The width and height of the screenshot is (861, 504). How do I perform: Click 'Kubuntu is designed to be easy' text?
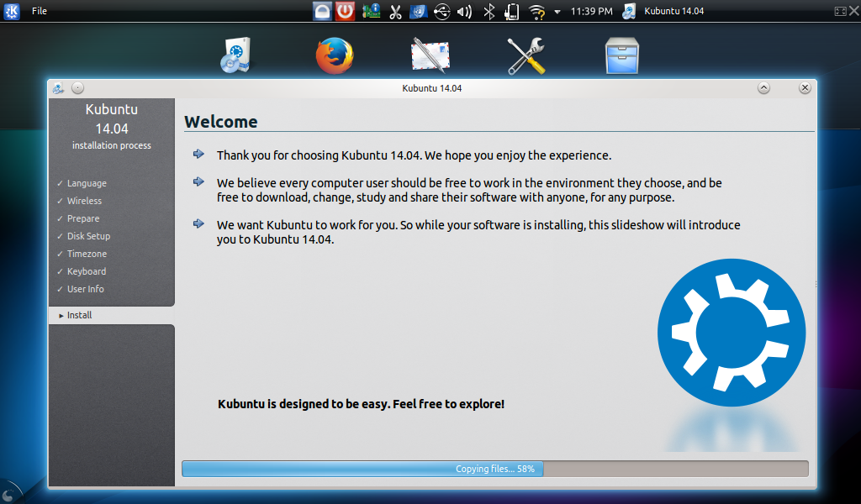361,404
